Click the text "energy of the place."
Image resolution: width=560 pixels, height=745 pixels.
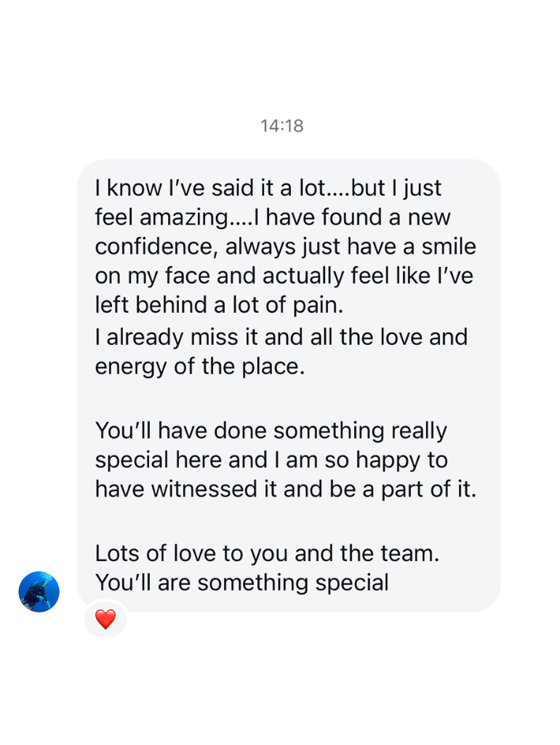199,367
